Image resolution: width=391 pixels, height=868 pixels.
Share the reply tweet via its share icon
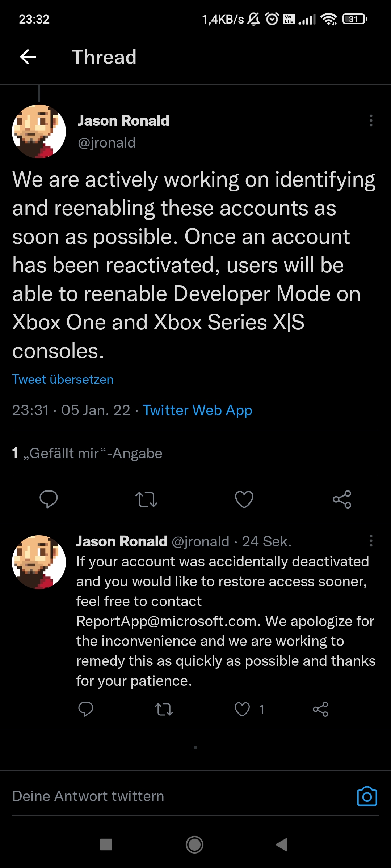point(320,709)
